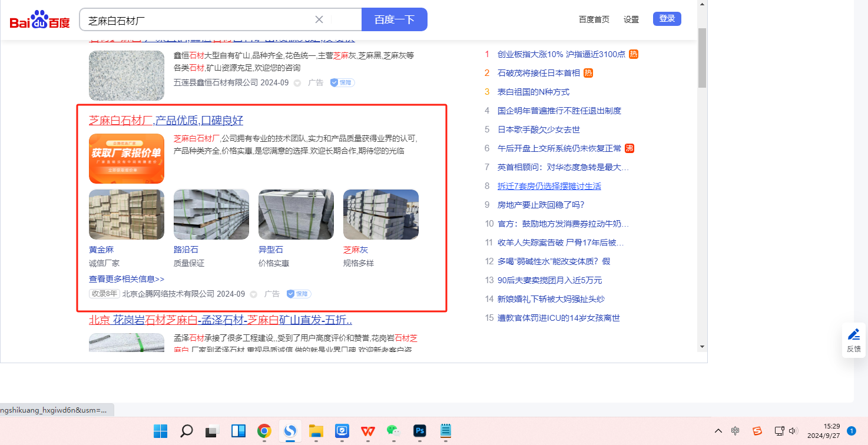Expand ad options arrow for 北京企腾网络技术有限公司
Viewport: 868px width, 445px height.
tap(254, 294)
